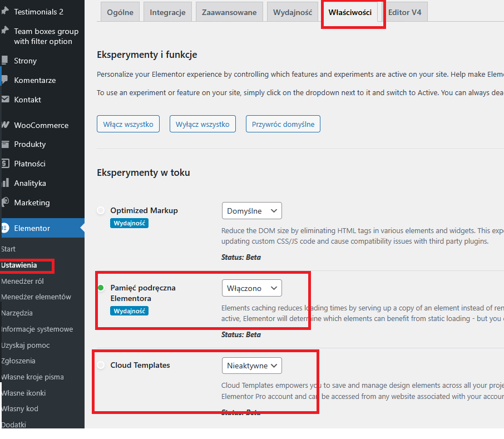
Task: Click the blue Wydajność tag under Optimized Markup
Action: (x=129, y=223)
